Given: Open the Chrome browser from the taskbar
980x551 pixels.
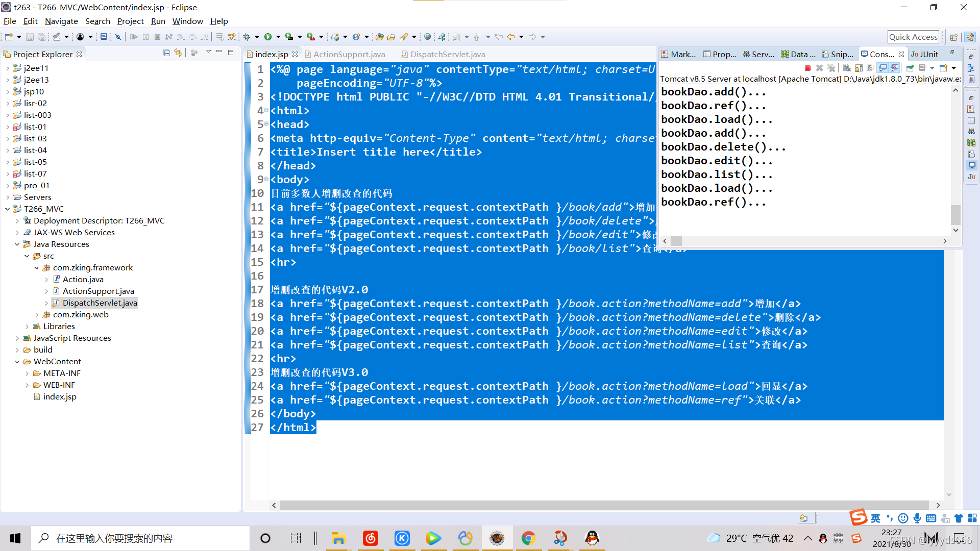Looking at the screenshot, I should coord(528,538).
